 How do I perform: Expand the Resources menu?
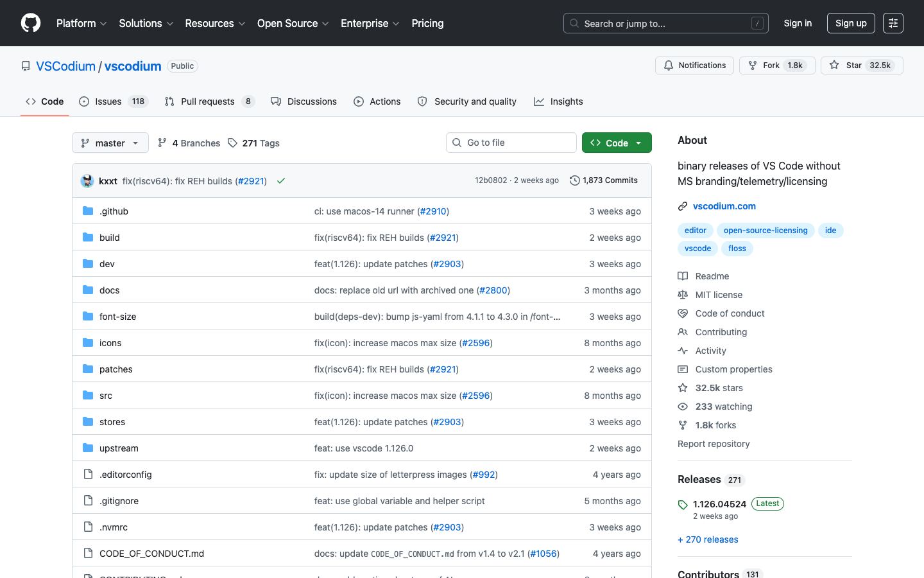(216, 23)
